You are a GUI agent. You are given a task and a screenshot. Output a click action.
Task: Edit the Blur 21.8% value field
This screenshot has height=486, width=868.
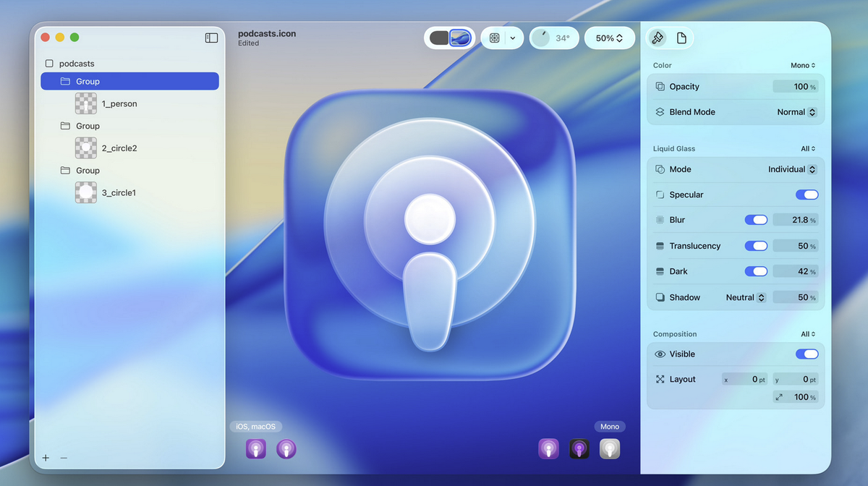[796, 220]
